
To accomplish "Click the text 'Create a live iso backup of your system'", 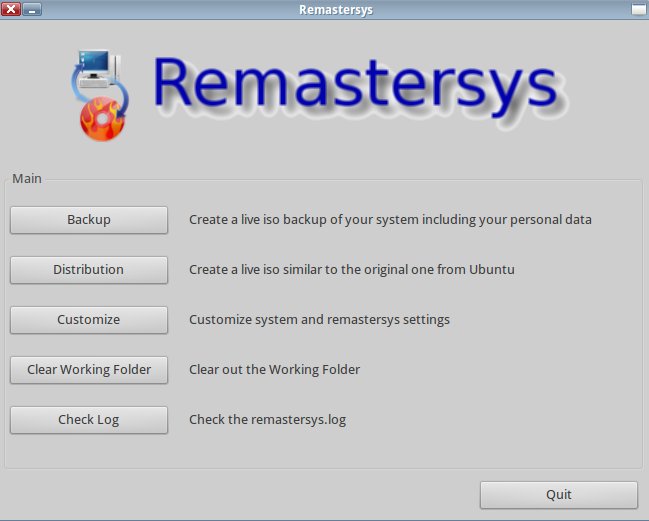I will coord(302,220).
